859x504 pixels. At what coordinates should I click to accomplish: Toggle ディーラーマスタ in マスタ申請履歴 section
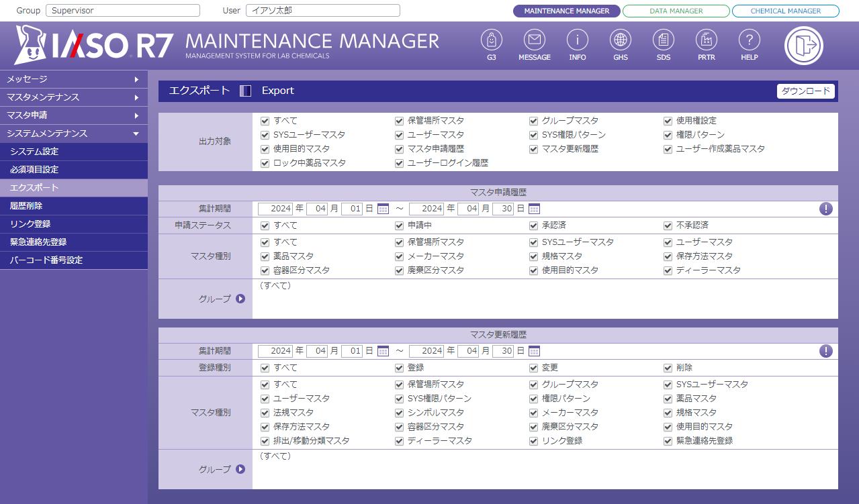(x=668, y=270)
